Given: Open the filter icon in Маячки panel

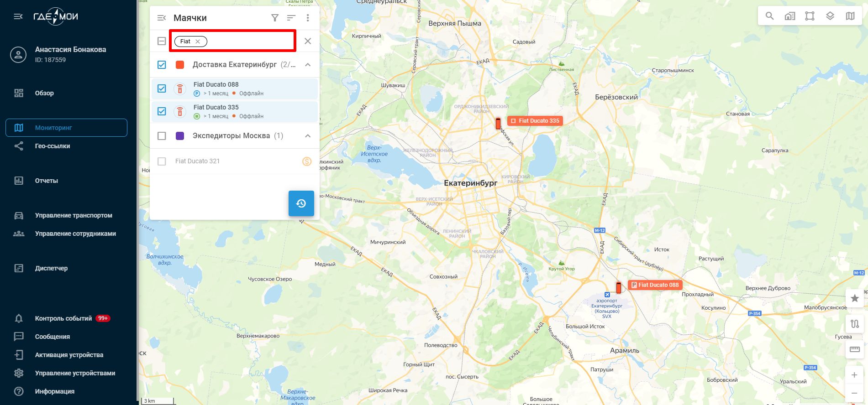Looking at the screenshot, I should 275,18.
